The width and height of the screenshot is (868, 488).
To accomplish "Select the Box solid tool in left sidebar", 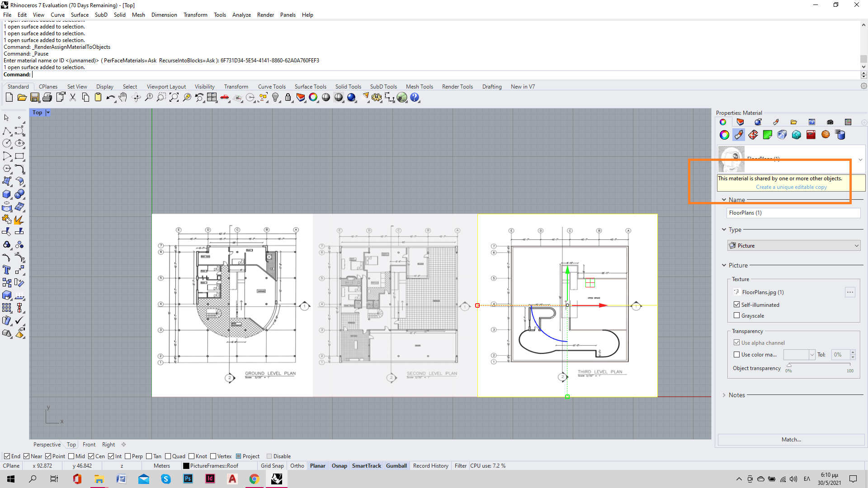I will [x=7, y=194].
